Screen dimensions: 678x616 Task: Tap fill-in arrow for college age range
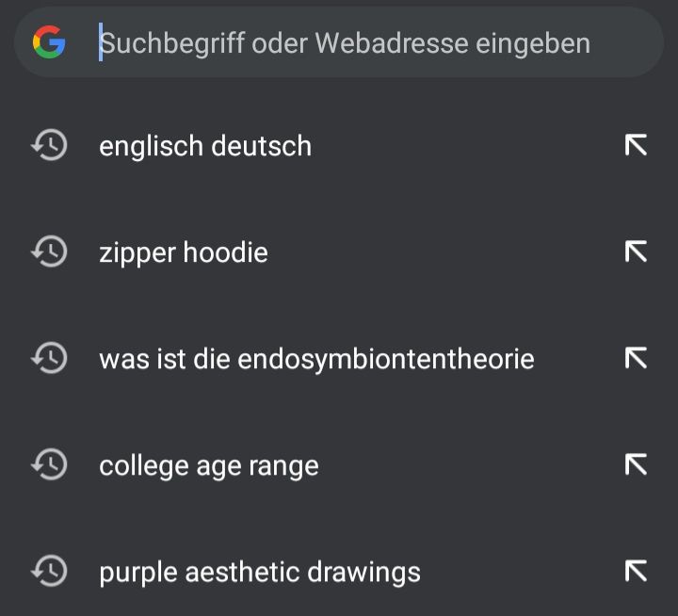636,465
